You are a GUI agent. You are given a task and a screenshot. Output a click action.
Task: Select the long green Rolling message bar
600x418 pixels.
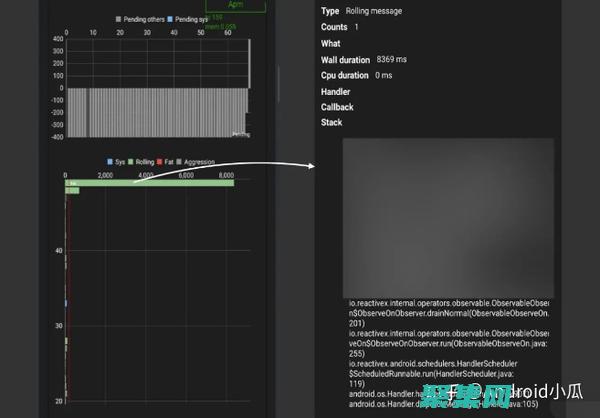[x=149, y=183]
